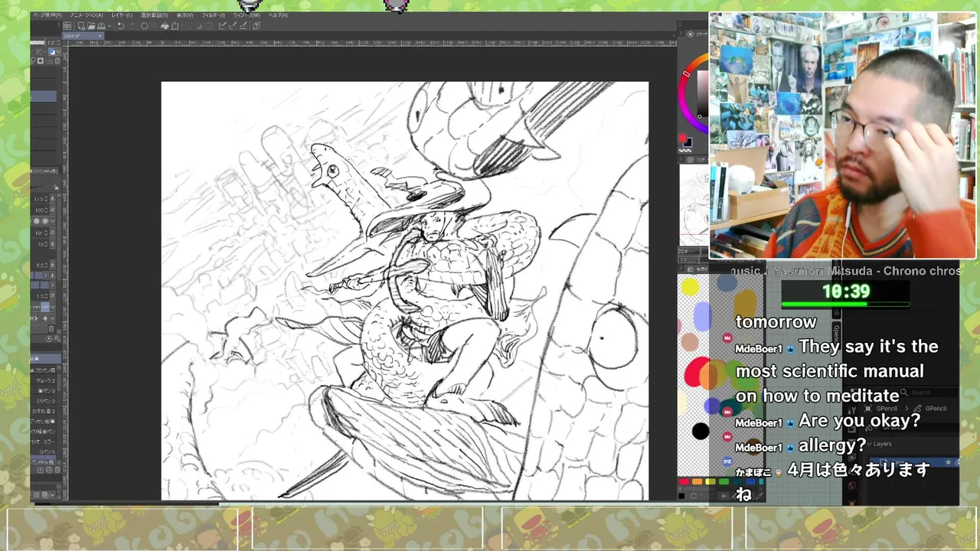
Task: Delete sub tool with bottom trash icon
Action: tap(57, 470)
